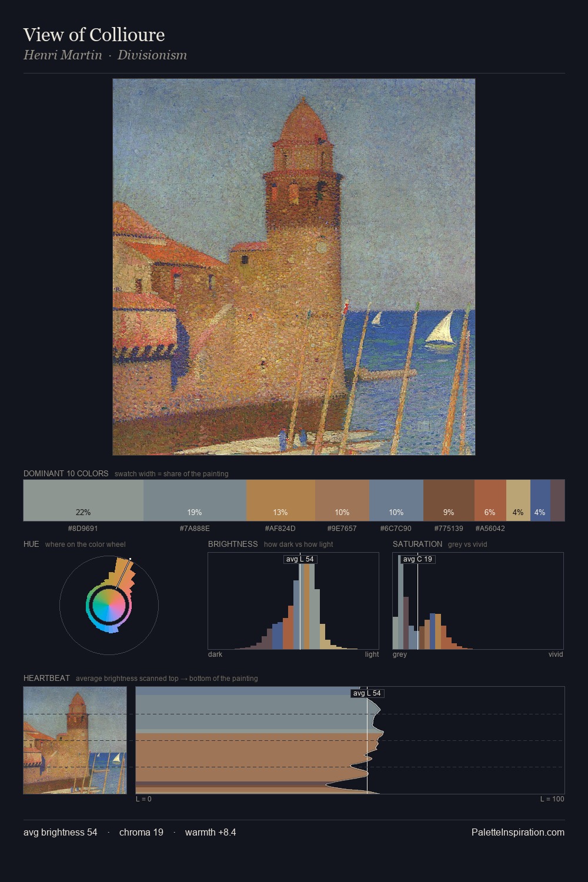Click the hue color wheel chart
Image resolution: width=588 pixels, height=882 pixels.
tap(109, 605)
